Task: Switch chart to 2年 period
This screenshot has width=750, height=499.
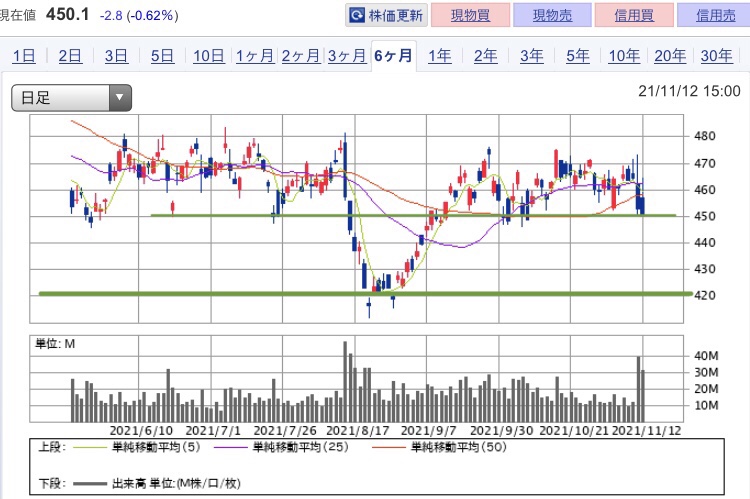Action: 485,56
